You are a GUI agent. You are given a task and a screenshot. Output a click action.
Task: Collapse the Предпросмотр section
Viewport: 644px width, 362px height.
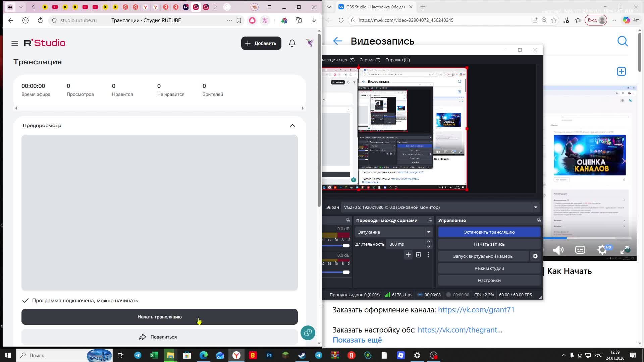[x=292, y=125]
